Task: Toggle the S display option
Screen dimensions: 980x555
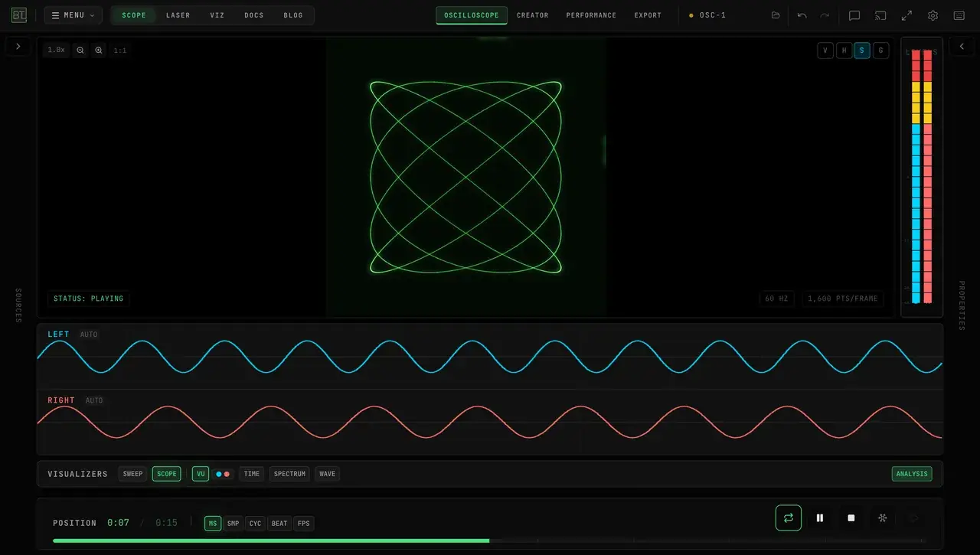Action: pyautogui.click(x=862, y=51)
